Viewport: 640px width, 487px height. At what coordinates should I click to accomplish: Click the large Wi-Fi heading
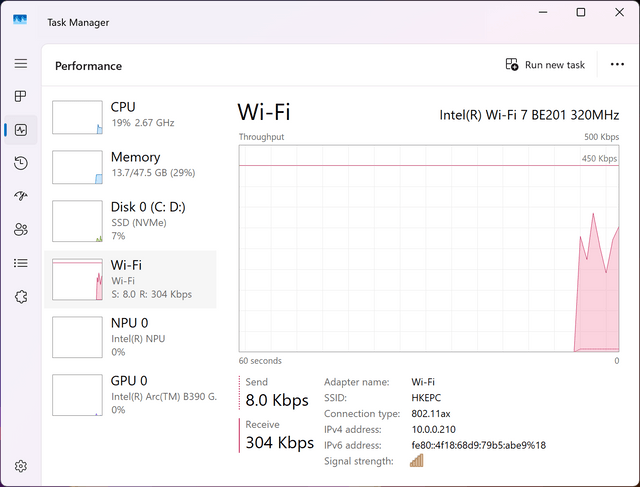click(264, 112)
